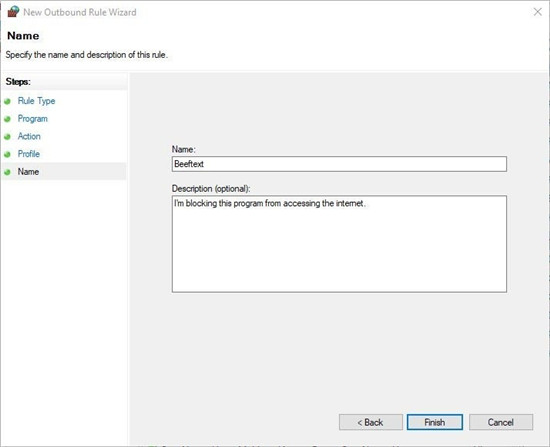
Task: Go back with the Back button
Action: [371, 422]
